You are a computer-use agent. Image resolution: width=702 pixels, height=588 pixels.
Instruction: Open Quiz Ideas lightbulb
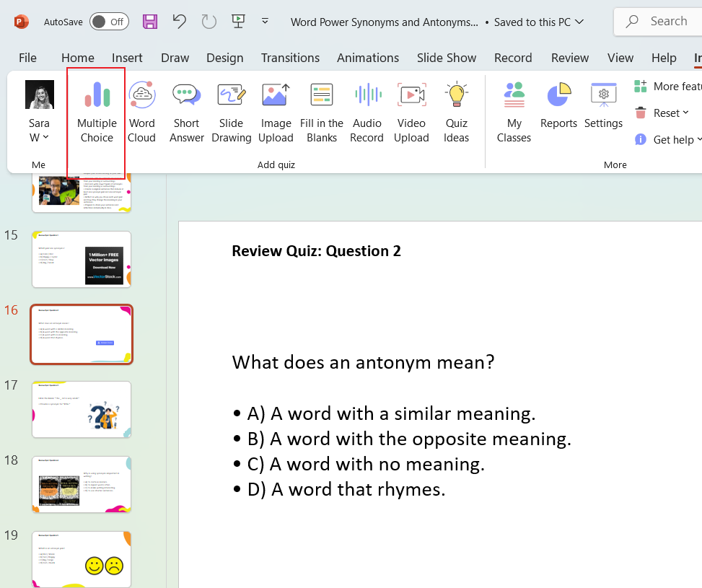pos(456,113)
